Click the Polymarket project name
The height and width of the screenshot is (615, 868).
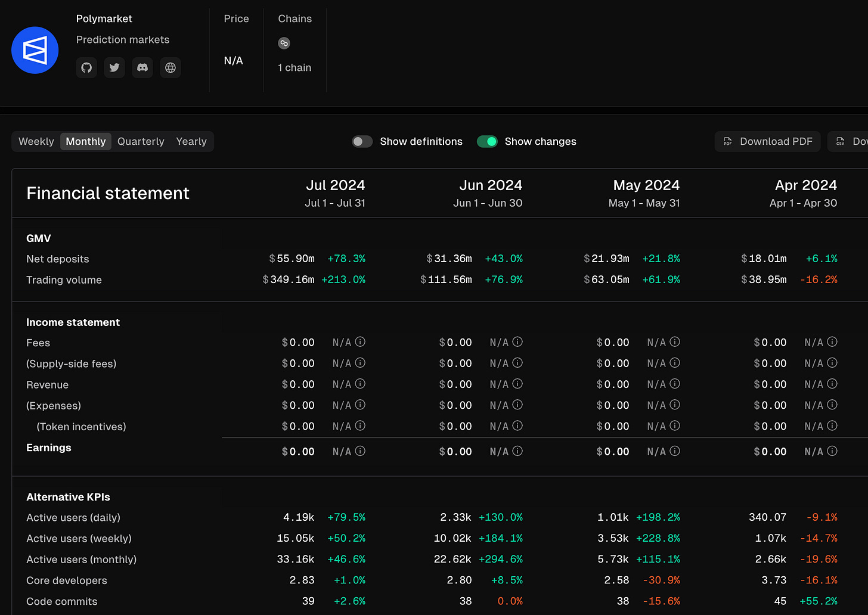pos(104,18)
